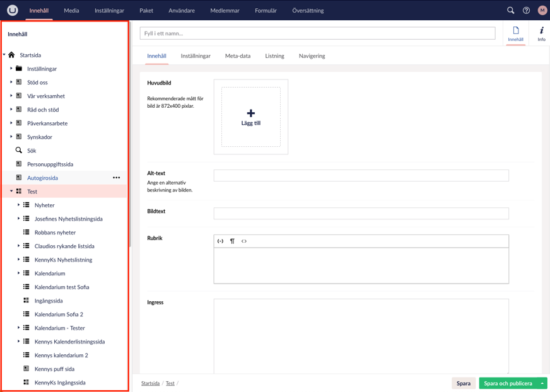
Task: Select Kennys Kalenderlistningssida in tree
Action: (70, 342)
